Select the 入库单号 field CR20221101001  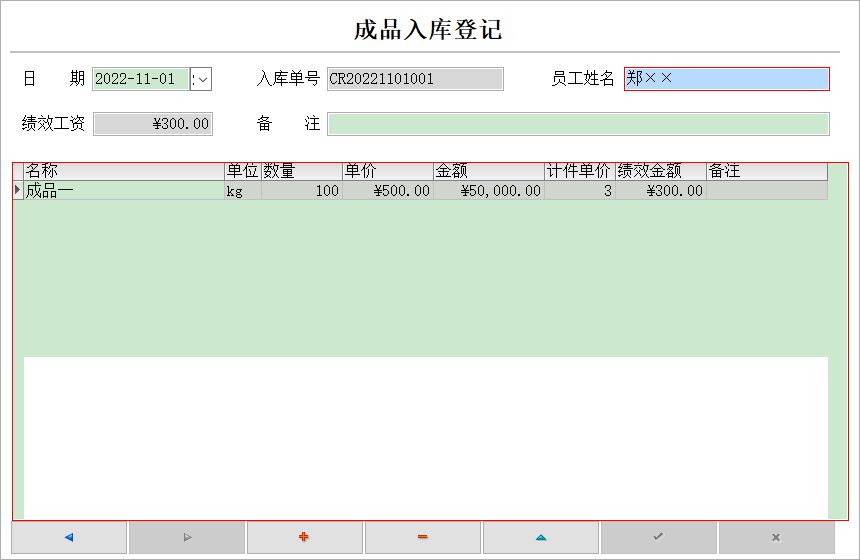[415, 79]
